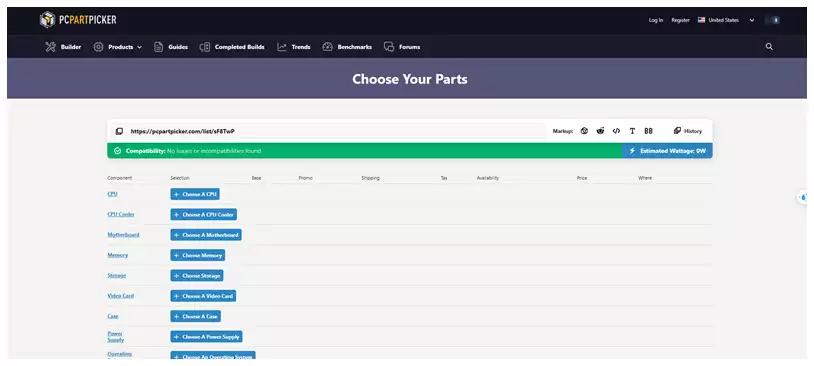This screenshot has height=366, width=814.
Task: Choose HTML code markup icon
Action: (616, 131)
